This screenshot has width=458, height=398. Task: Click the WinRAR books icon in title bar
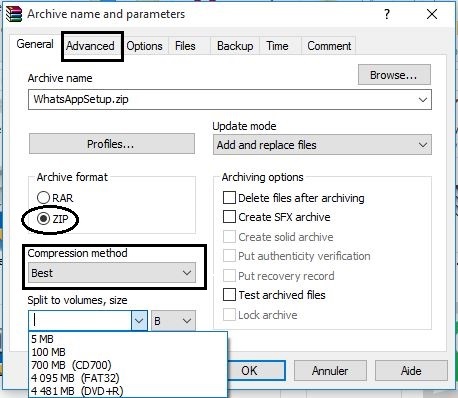[x=14, y=14]
